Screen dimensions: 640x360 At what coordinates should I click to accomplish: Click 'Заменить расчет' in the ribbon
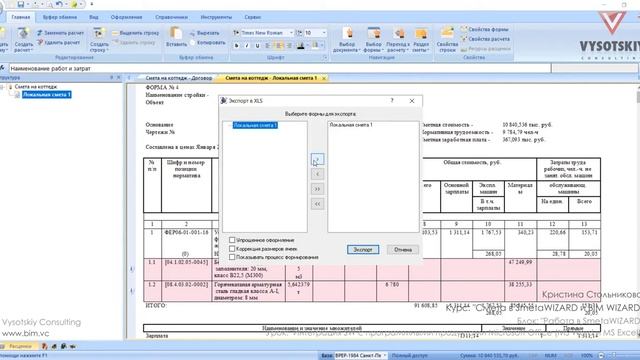click(60, 33)
